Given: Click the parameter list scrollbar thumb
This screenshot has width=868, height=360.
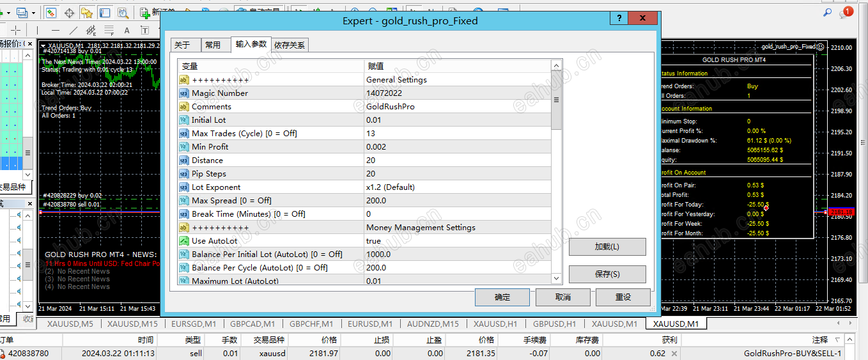Looking at the screenshot, I should (556, 100).
